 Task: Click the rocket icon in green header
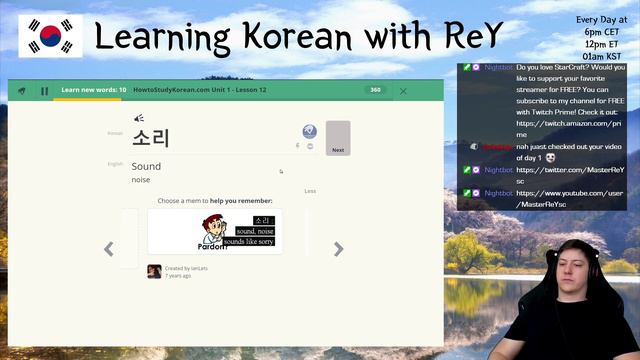(22, 91)
